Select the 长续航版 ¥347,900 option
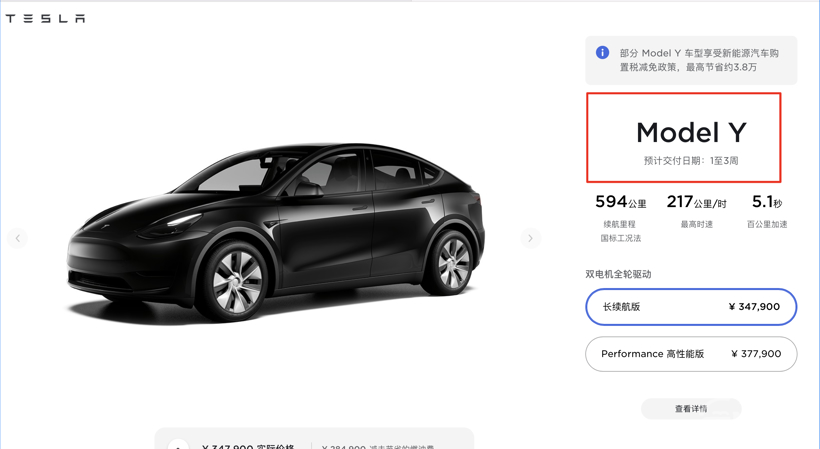Viewport: 820px width, 449px height. tap(691, 307)
